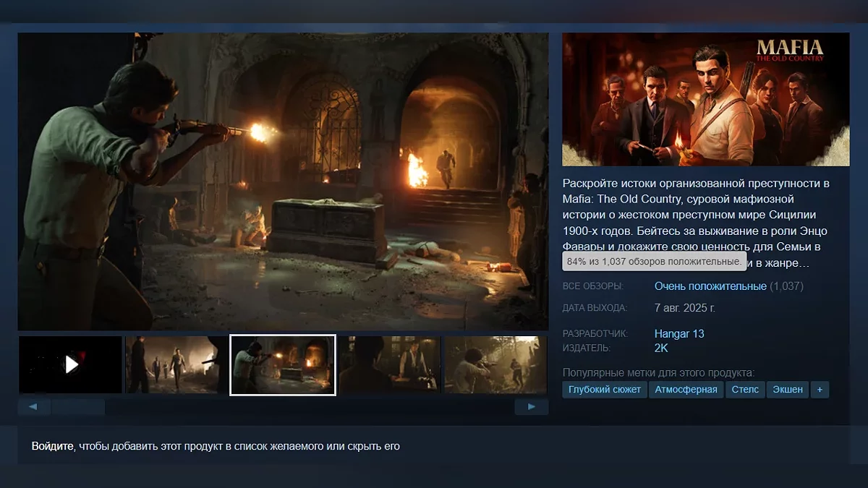Click left arrow of thumbnail scroller

pos(33,407)
